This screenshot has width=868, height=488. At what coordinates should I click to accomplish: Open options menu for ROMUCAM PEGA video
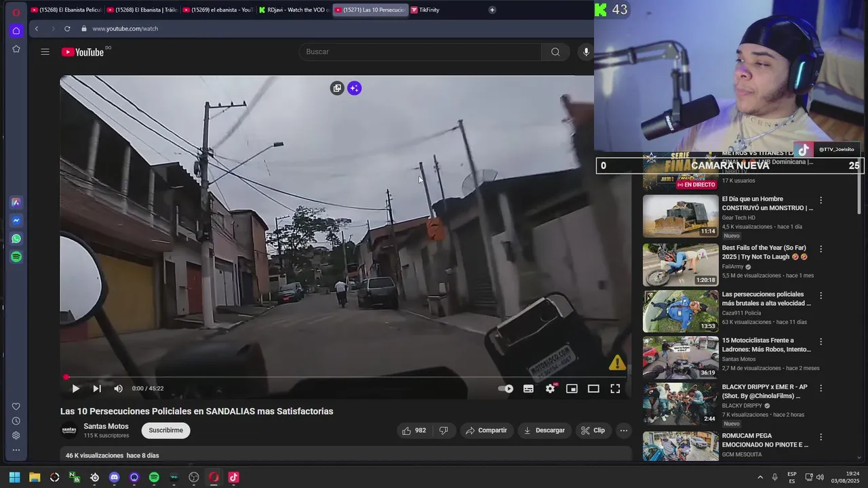[821, 437]
